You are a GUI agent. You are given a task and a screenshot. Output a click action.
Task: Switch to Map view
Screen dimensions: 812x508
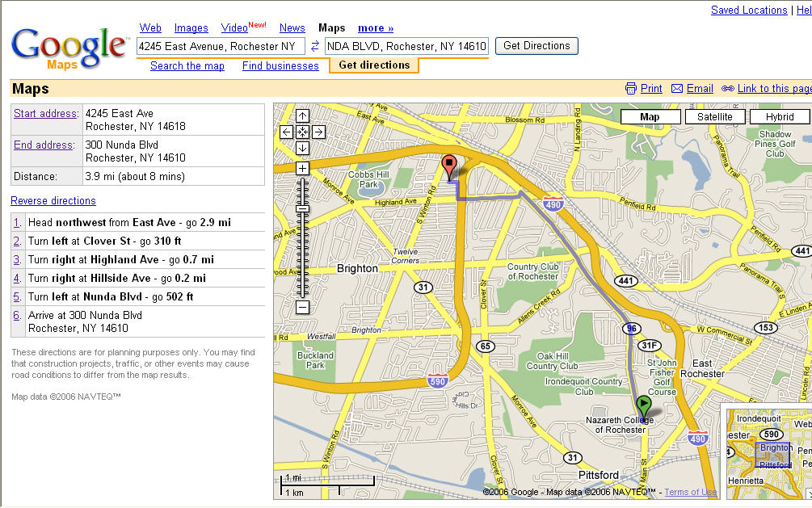[x=650, y=117]
